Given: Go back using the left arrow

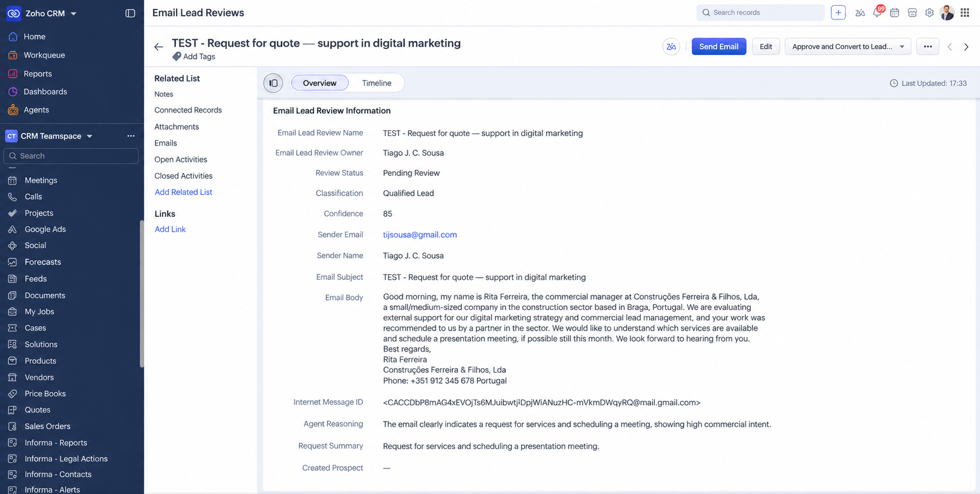Looking at the screenshot, I should click(x=159, y=47).
